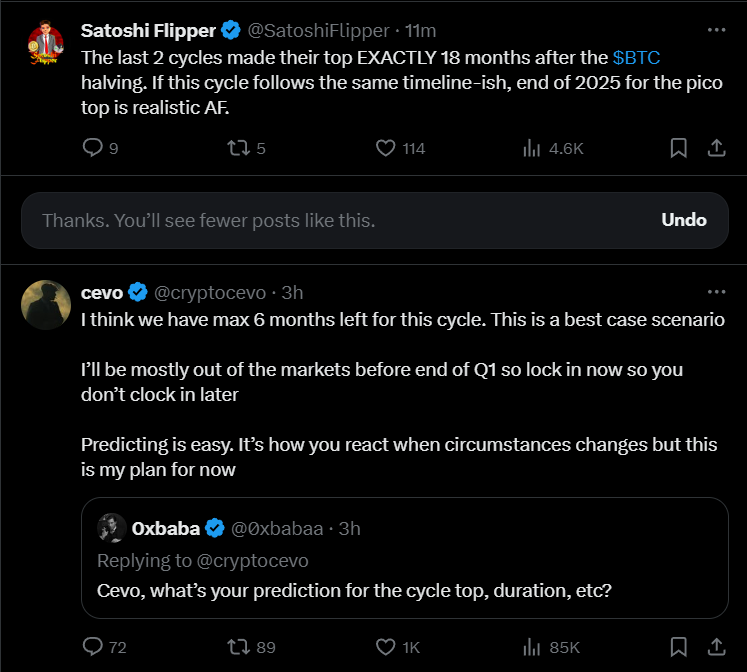Repost Satoshi Flipper's tweet
Image resolution: width=747 pixels, height=672 pixels.
click(237, 148)
